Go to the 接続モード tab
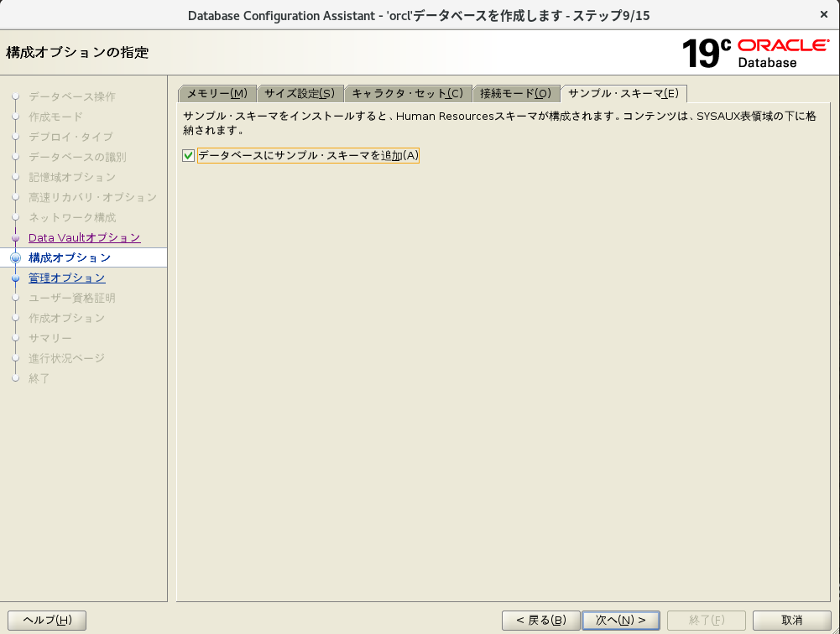 click(x=515, y=93)
